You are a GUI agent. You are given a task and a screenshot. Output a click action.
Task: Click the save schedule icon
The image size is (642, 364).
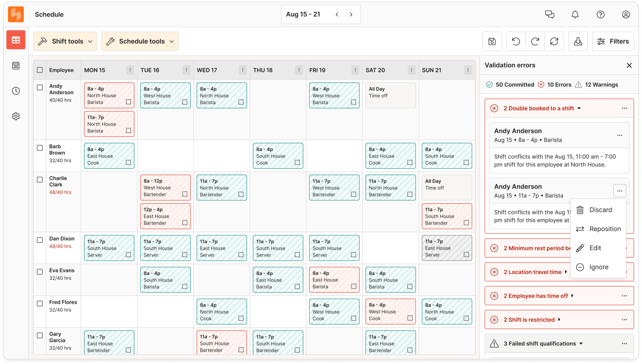492,42
